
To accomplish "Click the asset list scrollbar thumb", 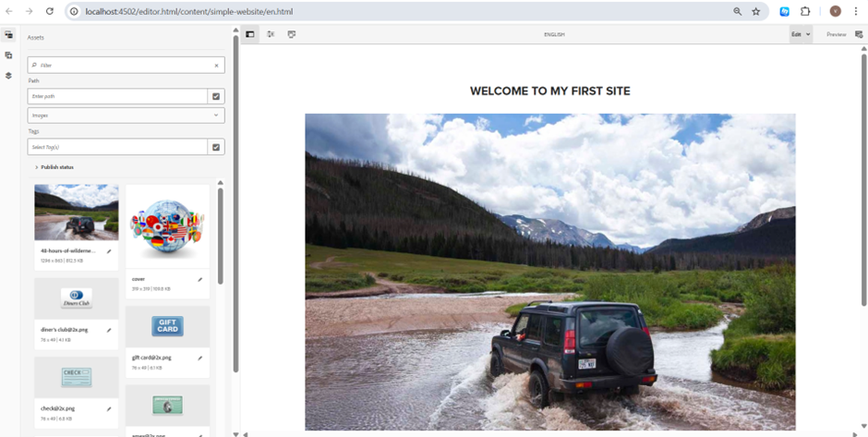I will coord(221,236).
